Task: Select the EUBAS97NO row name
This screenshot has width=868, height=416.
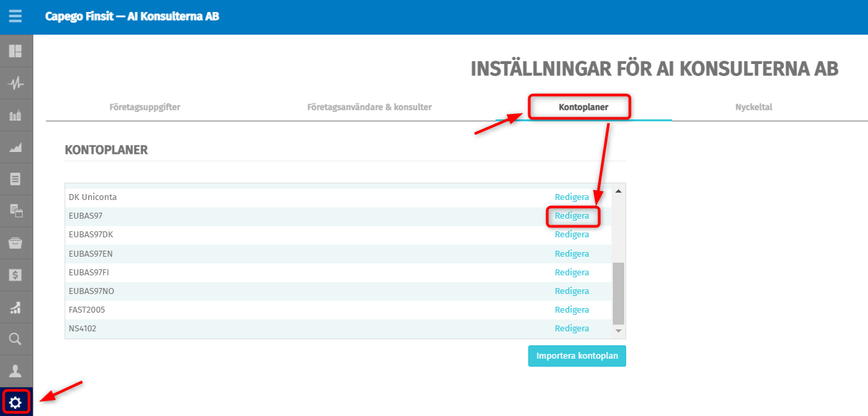Action: (92, 291)
